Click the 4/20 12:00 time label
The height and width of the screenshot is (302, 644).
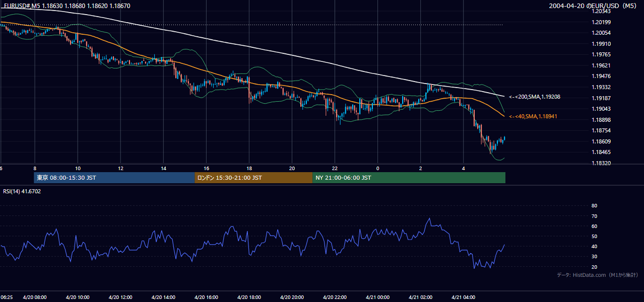coord(120,297)
